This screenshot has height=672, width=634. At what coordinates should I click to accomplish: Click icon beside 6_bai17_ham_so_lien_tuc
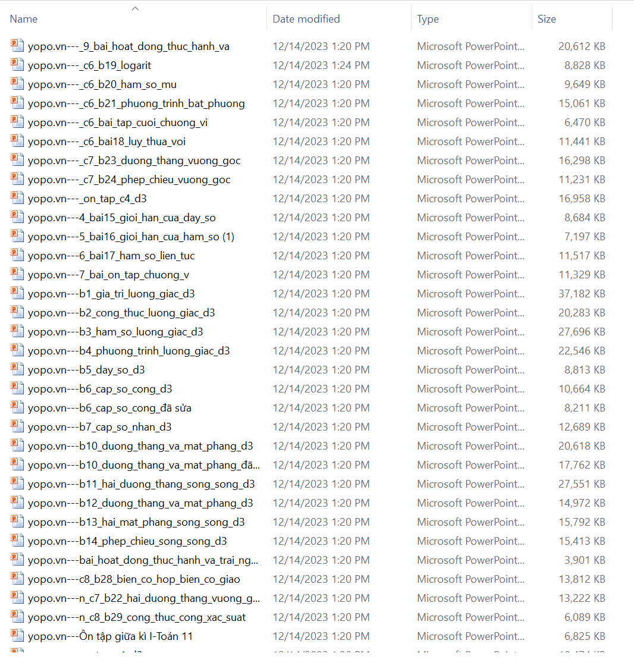click(x=17, y=256)
